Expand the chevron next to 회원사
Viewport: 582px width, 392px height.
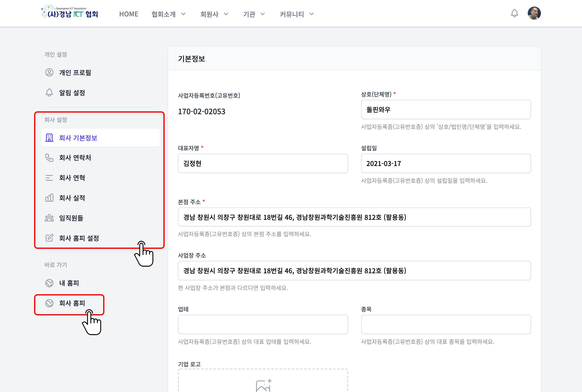click(x=226, y=14)
